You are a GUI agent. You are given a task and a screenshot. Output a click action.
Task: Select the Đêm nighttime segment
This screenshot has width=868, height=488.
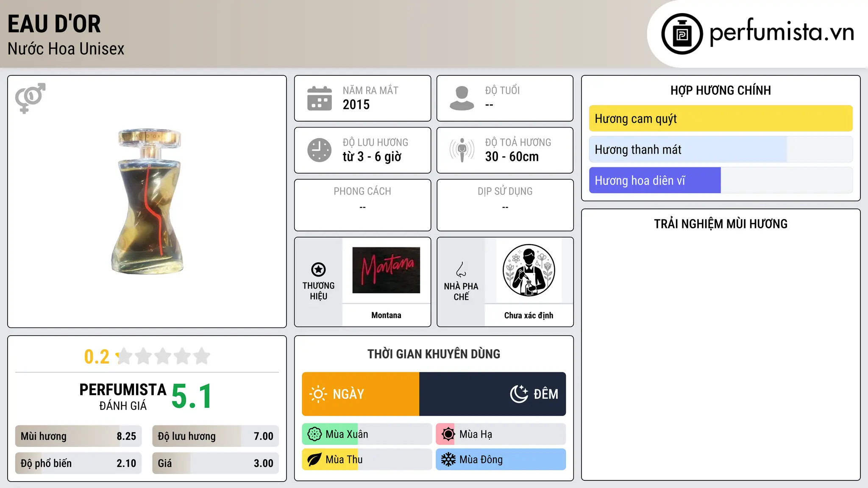492,394
